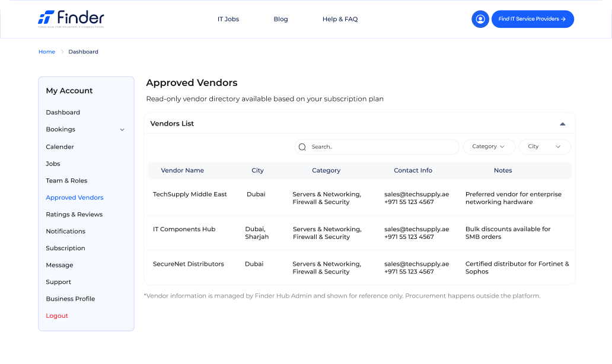Select IT Components Hub vendor name

[x=184, y=229]
